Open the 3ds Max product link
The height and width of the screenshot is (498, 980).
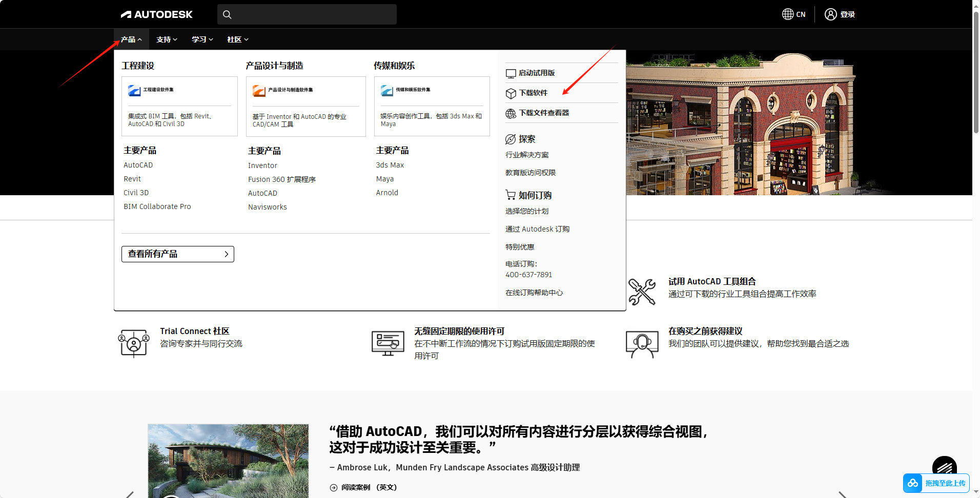(390, 165)
